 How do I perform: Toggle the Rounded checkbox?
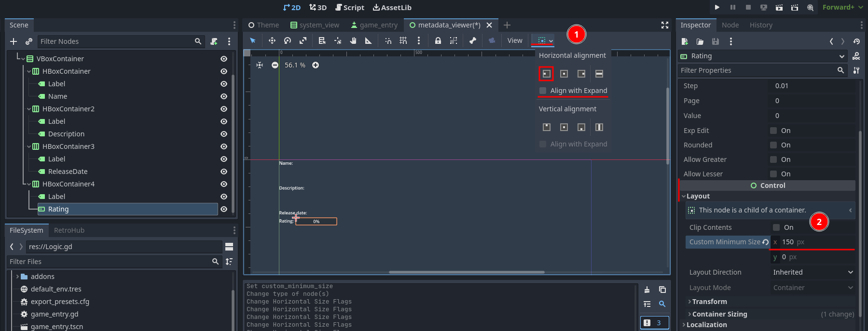773,145
